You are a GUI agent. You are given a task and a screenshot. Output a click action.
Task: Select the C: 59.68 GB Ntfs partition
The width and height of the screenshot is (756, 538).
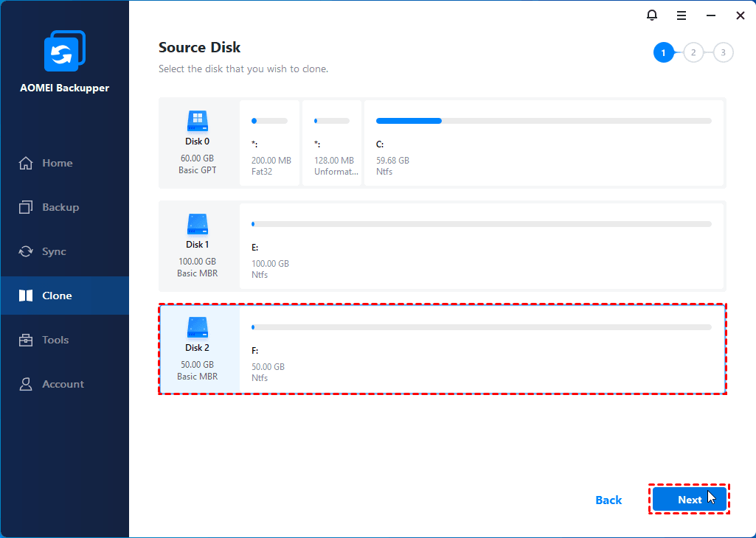[x=544, y=142]
